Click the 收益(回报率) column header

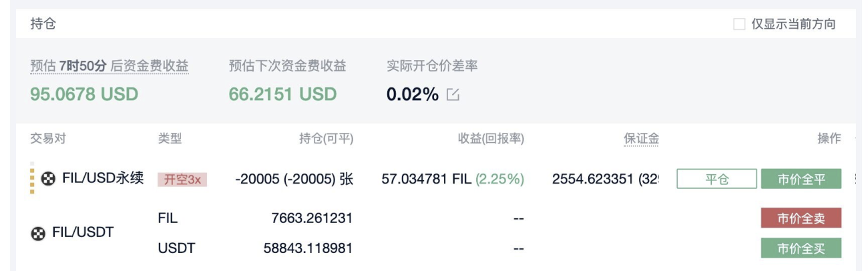491,138
